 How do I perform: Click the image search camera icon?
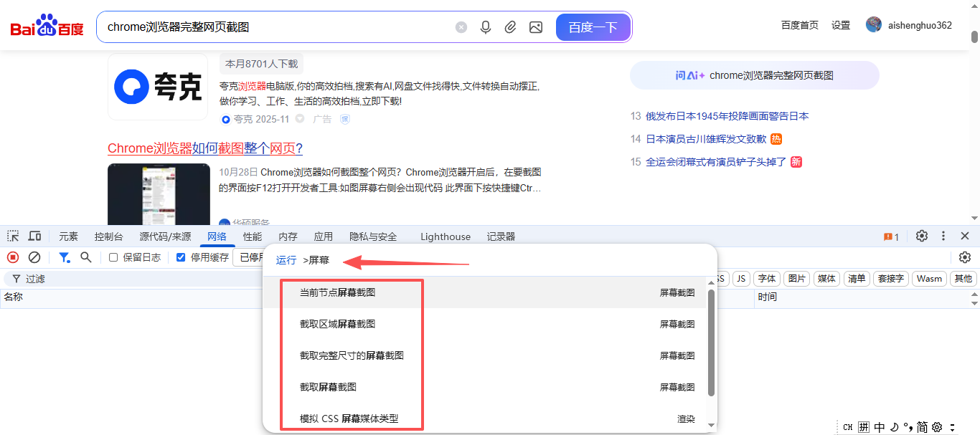click(535, 27)
